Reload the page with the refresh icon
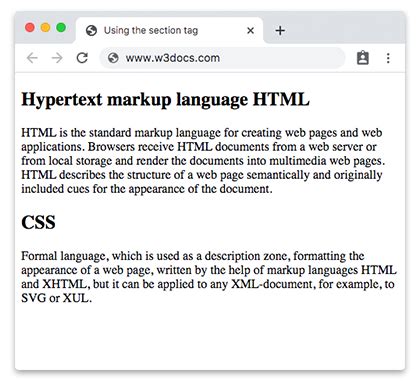This screenshot has height=381, width=420. (82, 58)
